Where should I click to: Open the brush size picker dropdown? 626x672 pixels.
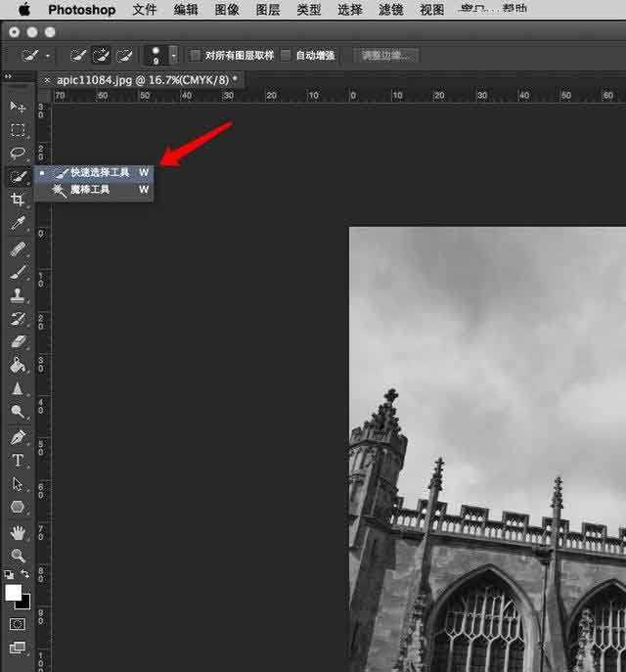pyautogui.click(x=173, y=55)
